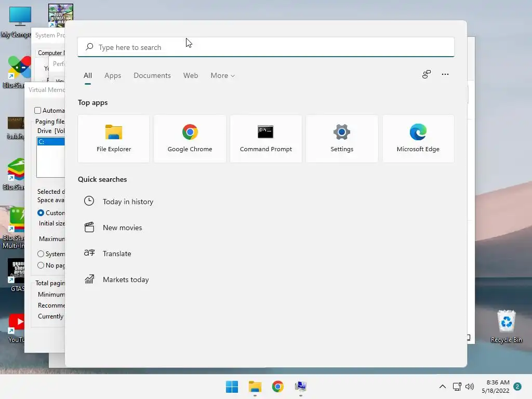Focus the Type here to search box
The image size is (532, 399).
265,47
